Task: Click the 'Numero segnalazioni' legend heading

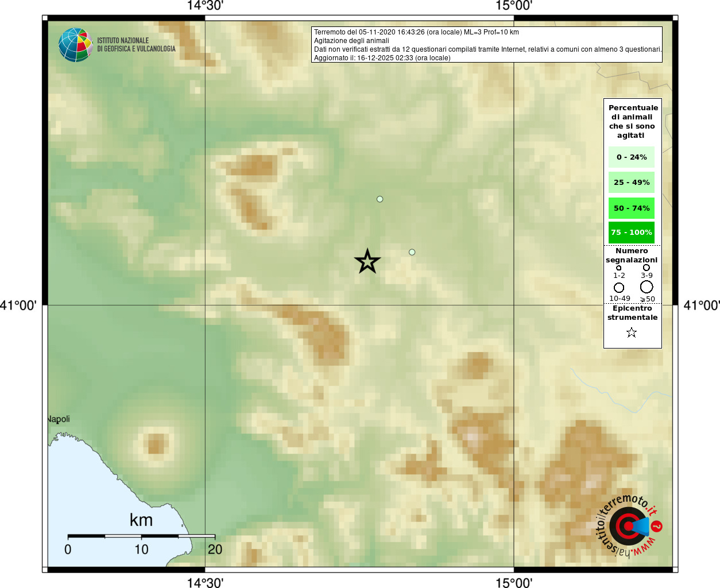Action: (x=632, y=256)
